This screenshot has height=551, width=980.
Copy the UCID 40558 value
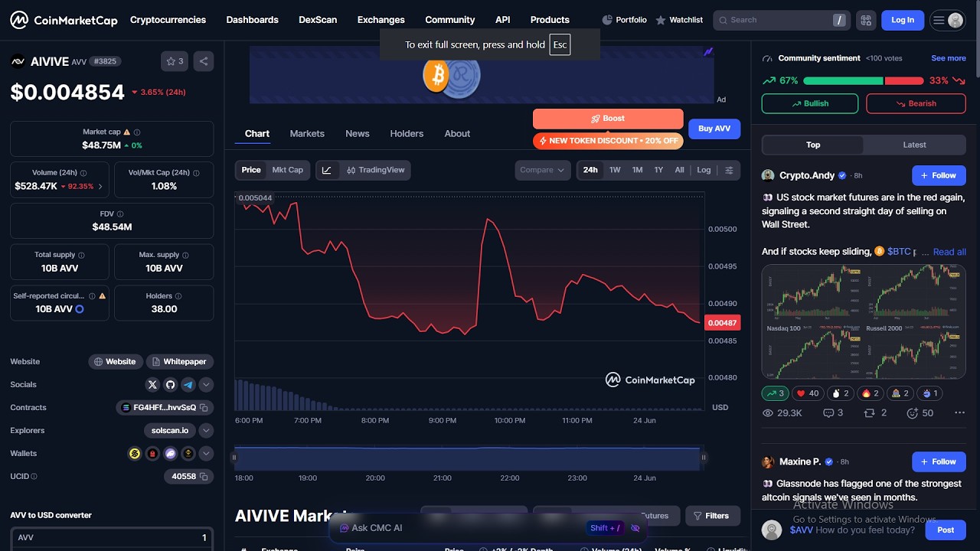coord(204,476)
